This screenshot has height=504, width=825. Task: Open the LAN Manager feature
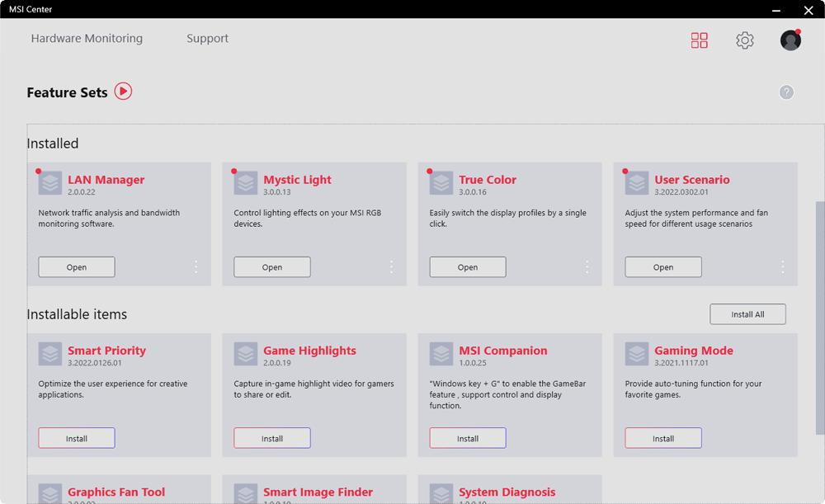[x=76, y=266]
